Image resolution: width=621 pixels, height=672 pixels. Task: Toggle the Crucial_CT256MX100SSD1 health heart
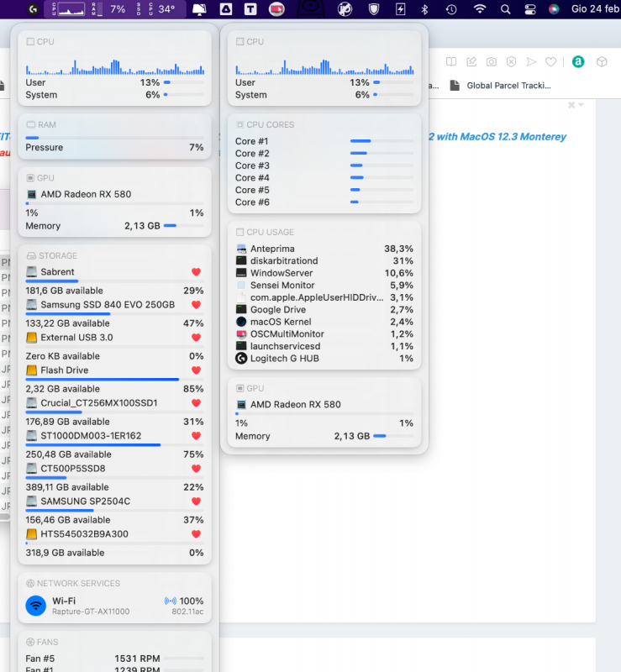point(196,403)
